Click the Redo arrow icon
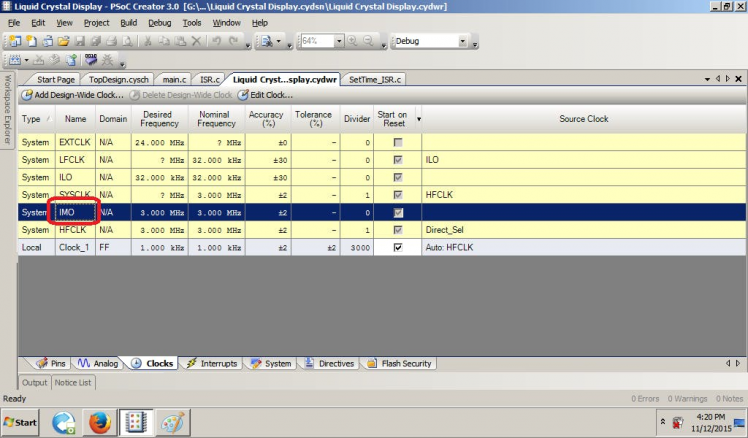The image size is (748, 438). 233,41
